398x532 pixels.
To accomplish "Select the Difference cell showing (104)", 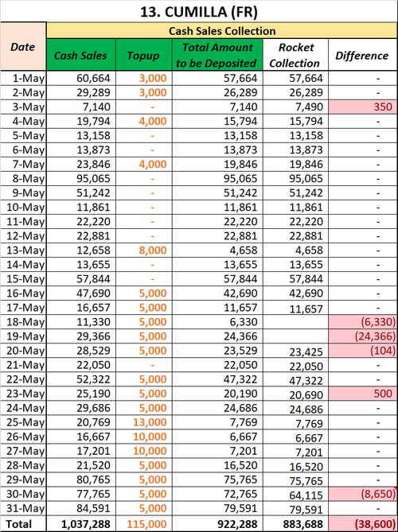I will (363, 351).
